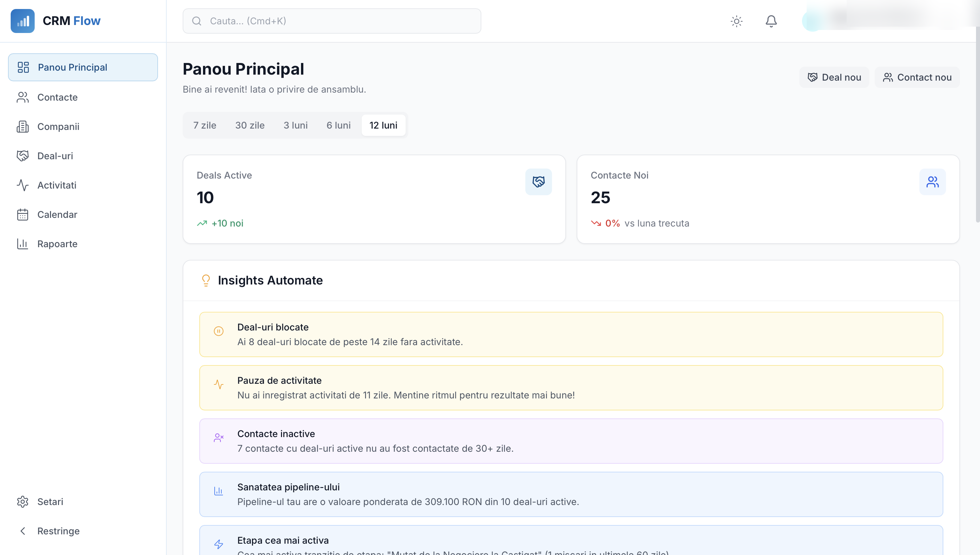Viewport: 980px width, 555px height.
Task: Click the red downward trend arrow icon
Action: pyautogui.click(x=596, y=224)
